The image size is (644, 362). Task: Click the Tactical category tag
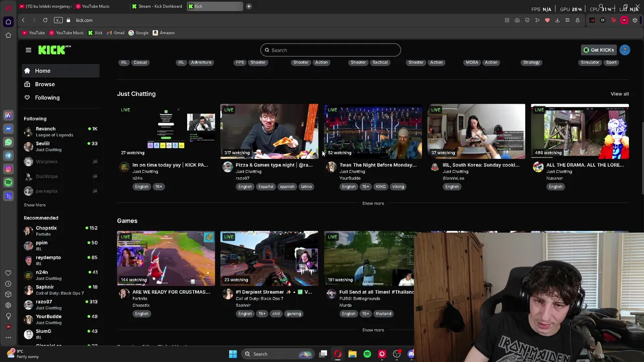click(x=380, y=62)
